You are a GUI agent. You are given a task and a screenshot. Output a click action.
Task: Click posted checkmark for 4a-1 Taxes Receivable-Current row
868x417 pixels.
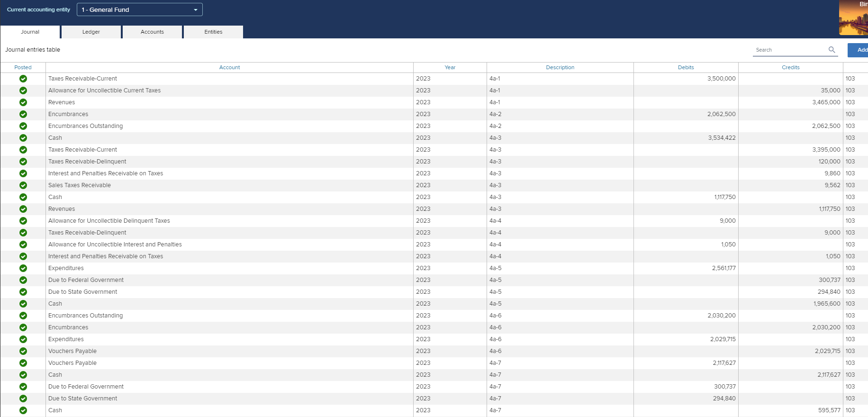[23, 79]
